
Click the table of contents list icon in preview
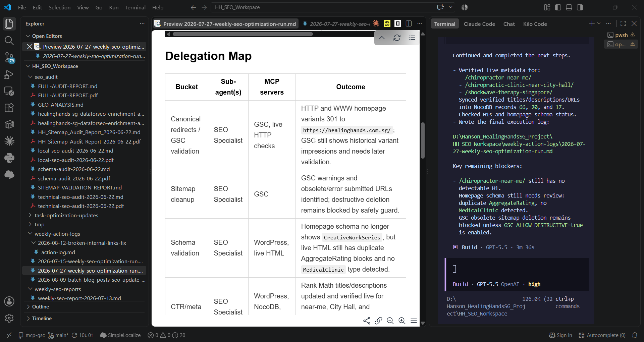(x=412, y=38)
